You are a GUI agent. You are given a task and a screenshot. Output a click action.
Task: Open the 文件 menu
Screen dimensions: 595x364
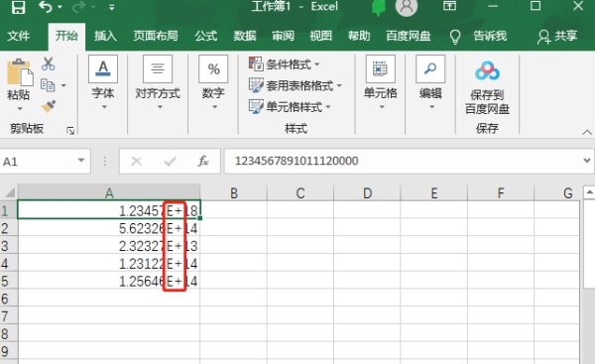[18, 36]
